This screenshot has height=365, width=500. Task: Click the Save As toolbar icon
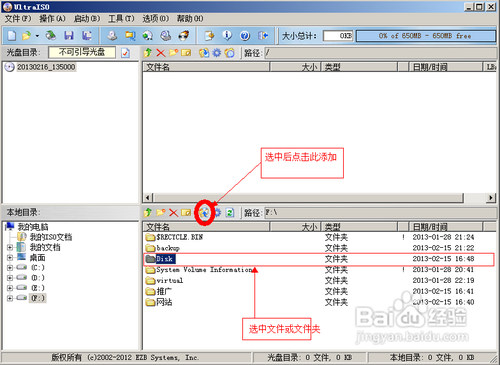pyautogui.click(x=87, y=35)
